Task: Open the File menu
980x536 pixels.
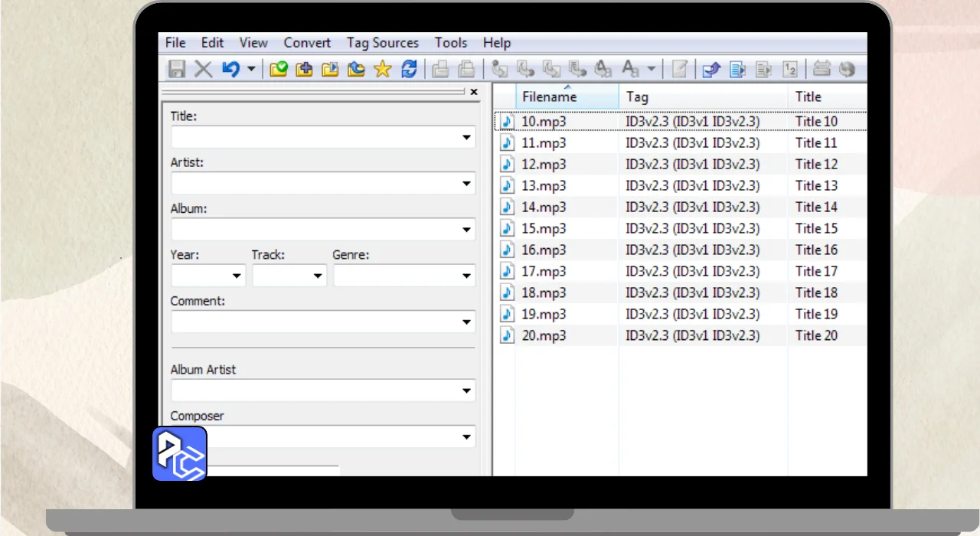Action: pyautogui.click(x=175, y=43)
